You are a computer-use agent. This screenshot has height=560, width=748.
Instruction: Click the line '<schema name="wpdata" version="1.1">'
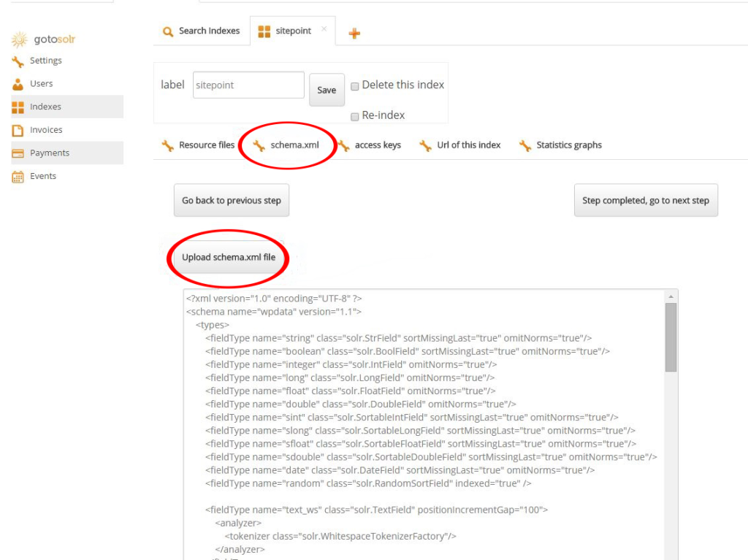click(274, 312)
